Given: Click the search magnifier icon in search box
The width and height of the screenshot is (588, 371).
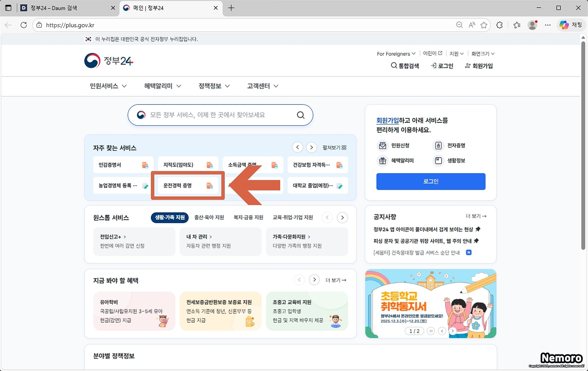Looking at the screenshot, I should point(300,115).
